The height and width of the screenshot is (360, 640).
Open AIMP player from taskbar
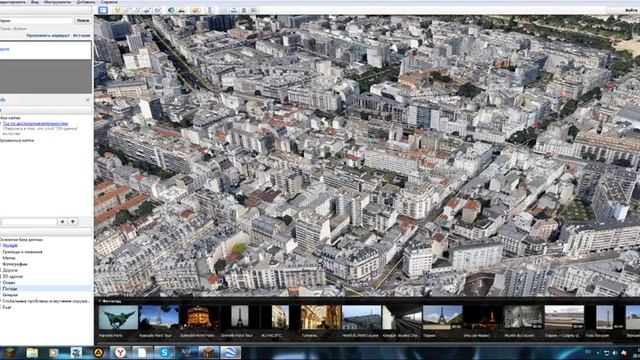(x=98, y=352)
